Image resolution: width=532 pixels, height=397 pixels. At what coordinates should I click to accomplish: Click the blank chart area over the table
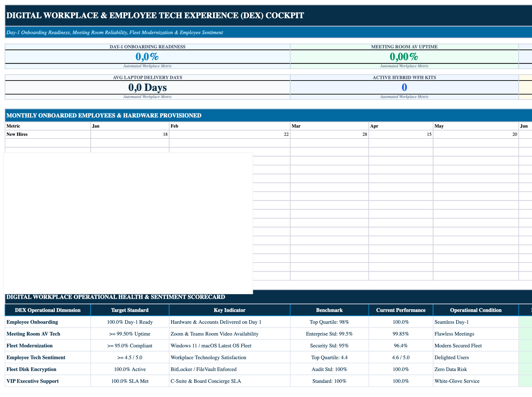(128, 223)
